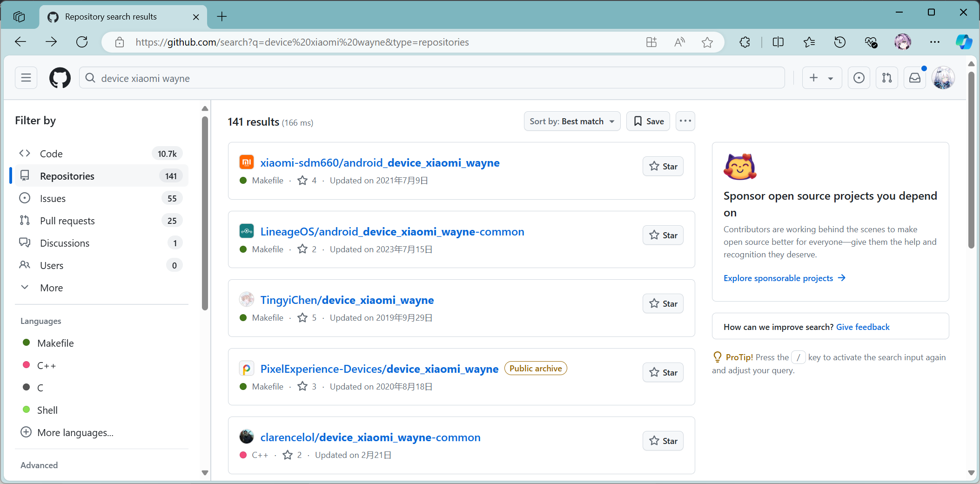Viewport: 980px width, 484px height.
Task: Click the Read aloud icon in address bar
Action: [679, 42]
